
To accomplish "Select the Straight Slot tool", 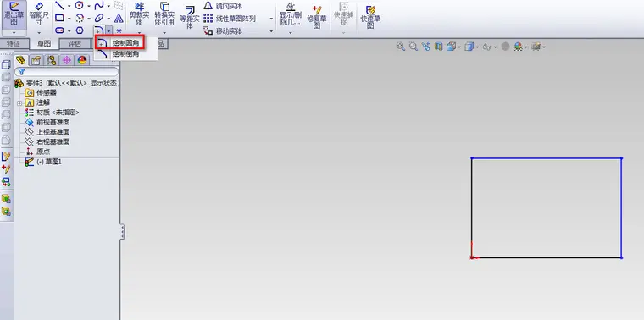I will (59, 30).
